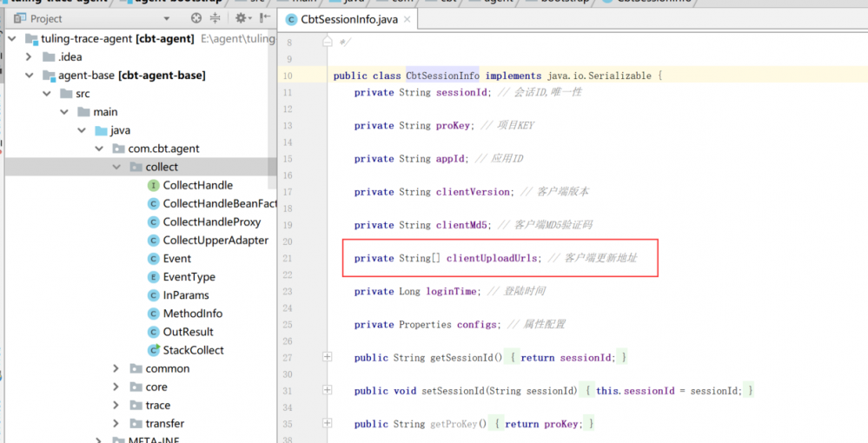Hide the Project panel with the hide icon
Screen dimensions: 868x443
point(265,18)
